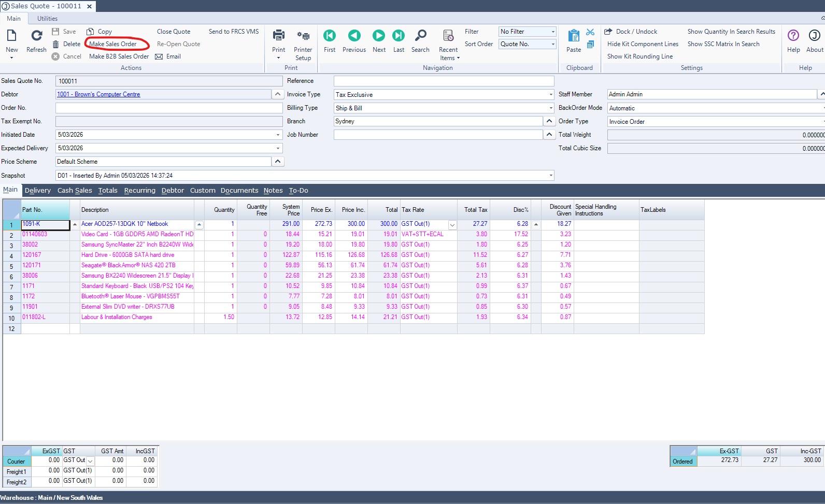825x504 pixels.
Task: Click the Reference input field
Action: [x=444, y=81]
